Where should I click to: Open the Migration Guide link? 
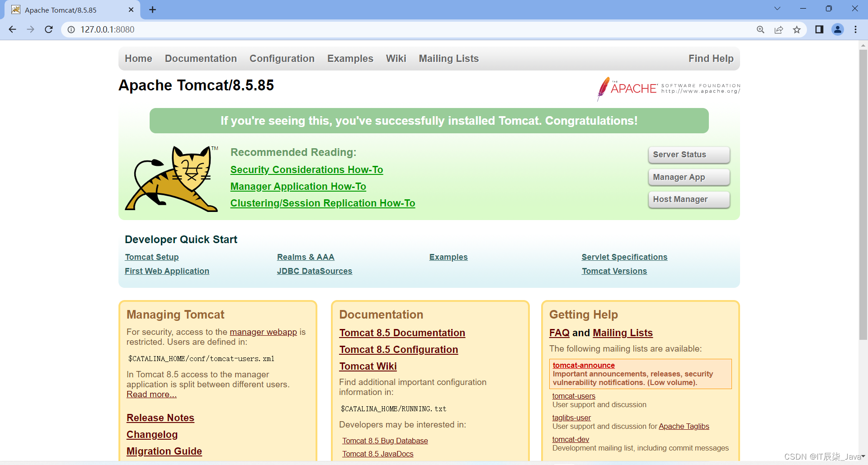164,451
